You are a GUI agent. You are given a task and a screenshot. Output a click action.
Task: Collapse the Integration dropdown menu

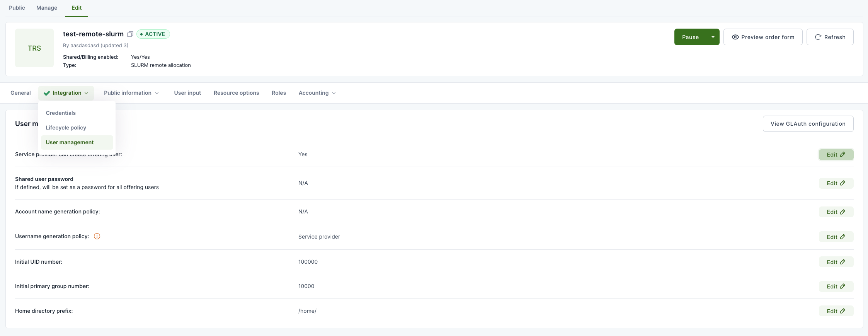[x=66, y=93]
